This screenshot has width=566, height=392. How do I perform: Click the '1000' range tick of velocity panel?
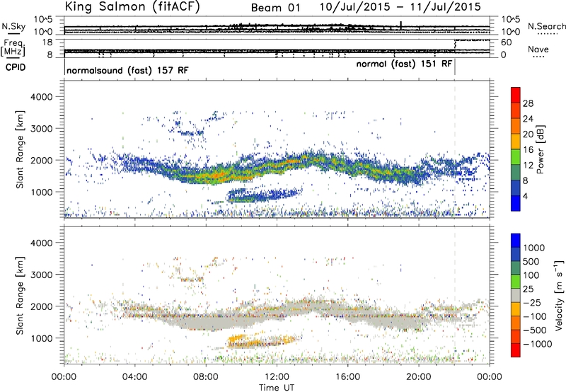41,338
